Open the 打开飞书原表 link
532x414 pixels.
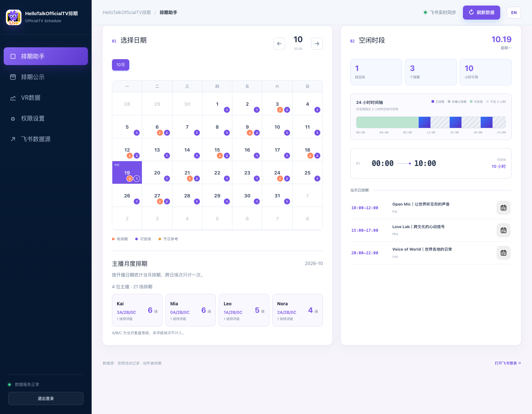click(508, 363)
